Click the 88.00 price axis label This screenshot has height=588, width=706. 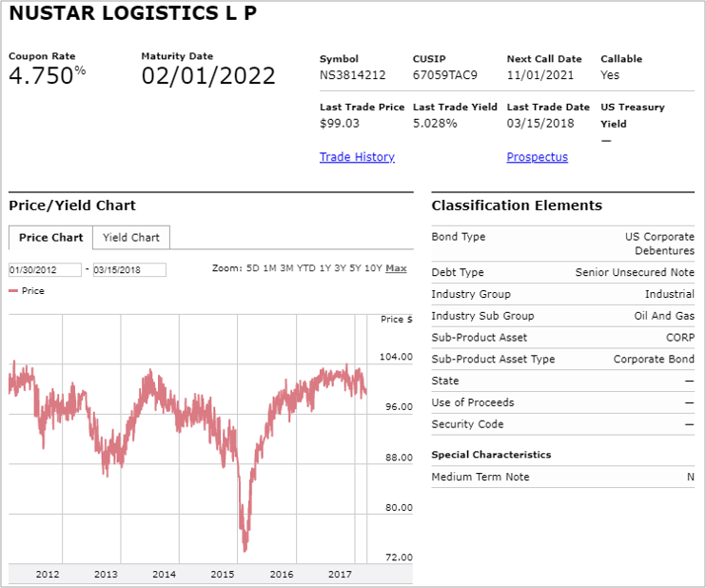(x=399, y=458)
